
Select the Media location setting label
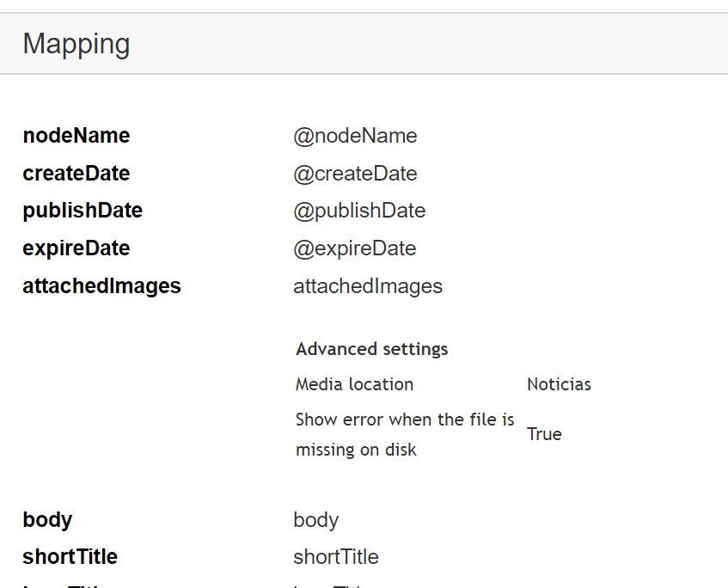(354, 384)
